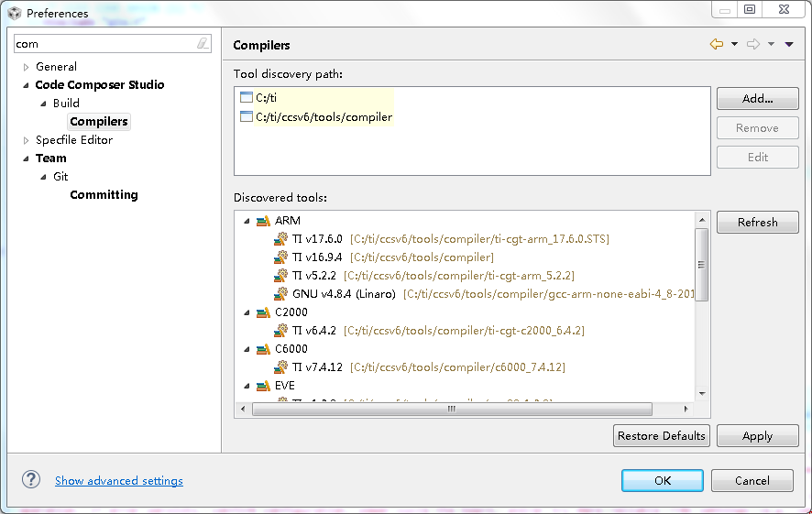The height and width of the screenshot is (514, 812).
Task: Click the GNU v4.8.4 Linaro compiler icon
Action: 281,294
